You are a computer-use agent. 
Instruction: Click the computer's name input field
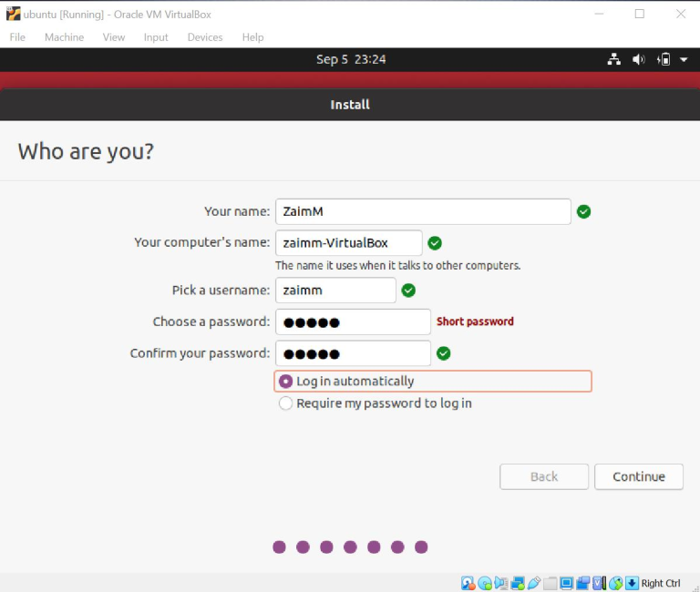348,243
